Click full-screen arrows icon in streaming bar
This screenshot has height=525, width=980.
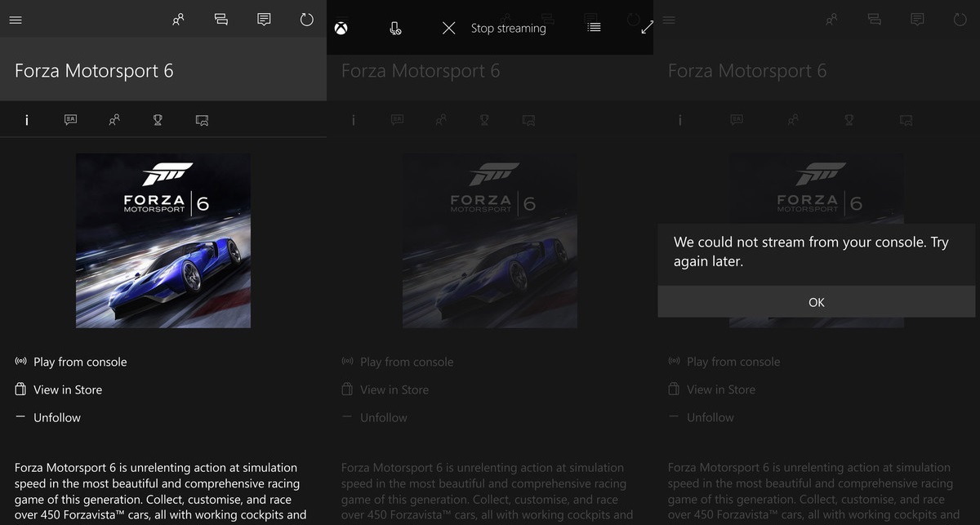[647, 27]
